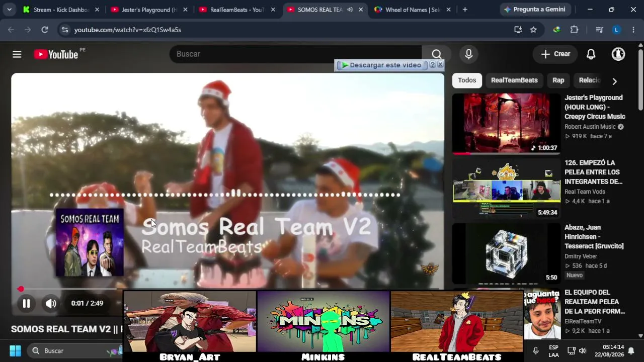Click the Pregunta a Gemini button

[535, 10]
